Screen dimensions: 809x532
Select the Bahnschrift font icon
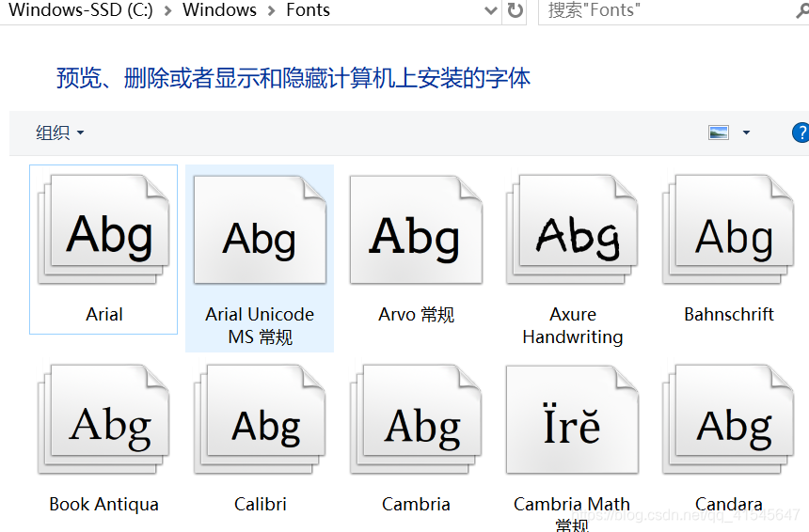(x=728, y=229)
